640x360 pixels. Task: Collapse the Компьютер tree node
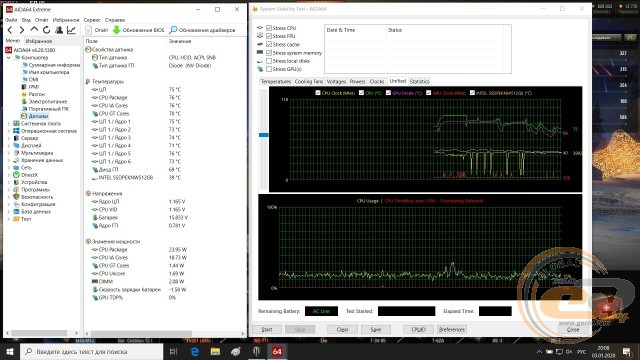point(9,58)
